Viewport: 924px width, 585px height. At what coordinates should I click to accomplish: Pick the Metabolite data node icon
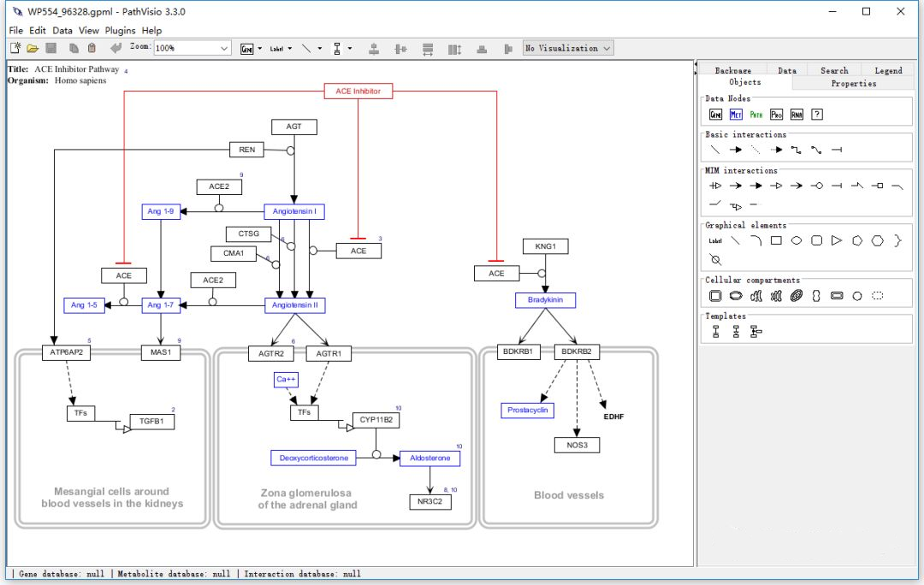point(736,115)
